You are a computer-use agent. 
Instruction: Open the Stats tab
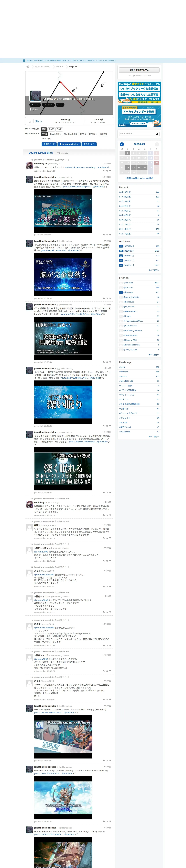36,121
